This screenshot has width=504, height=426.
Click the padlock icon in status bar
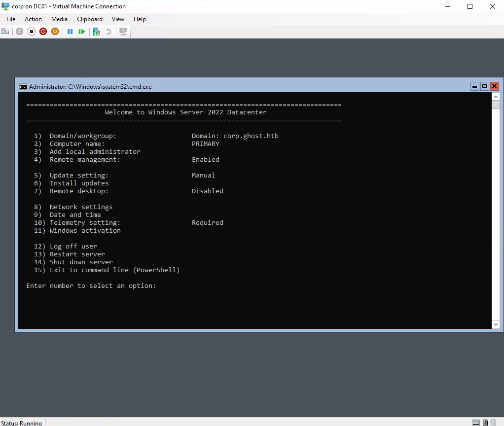click(493, 423)
